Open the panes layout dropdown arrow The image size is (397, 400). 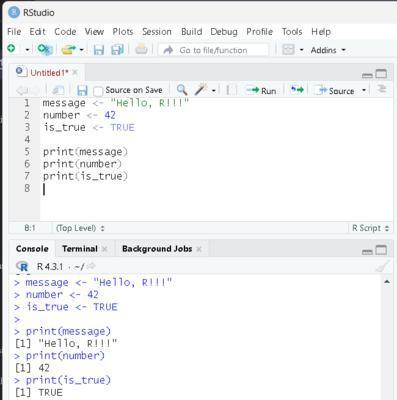(302, 50)
